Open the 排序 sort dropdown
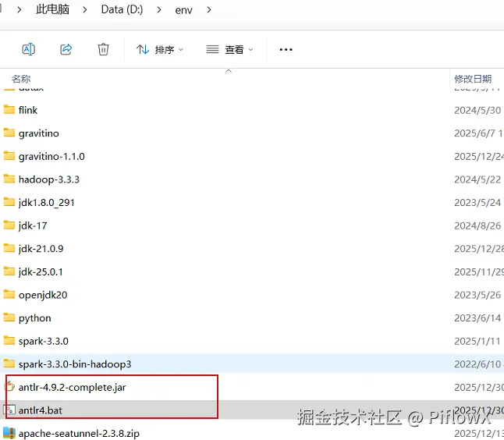 [x=160, y=49]
